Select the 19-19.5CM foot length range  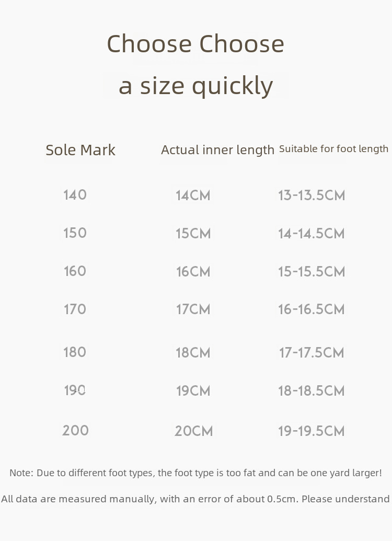(x=312, y=431)
